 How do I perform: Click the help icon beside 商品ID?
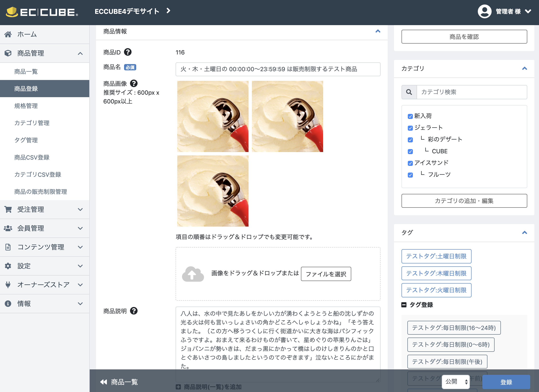point(128,52)
